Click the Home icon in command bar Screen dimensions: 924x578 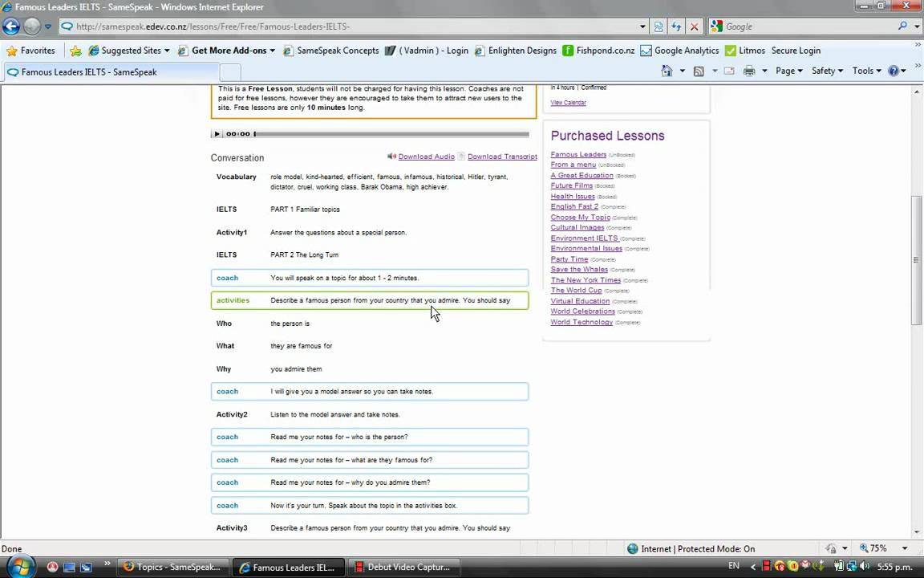(x=667, y=71)
